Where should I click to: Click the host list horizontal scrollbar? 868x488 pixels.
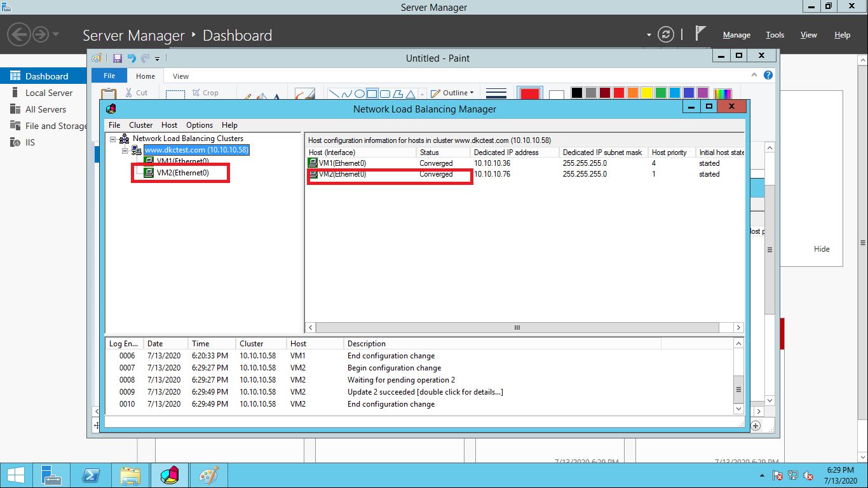point(517,328)
